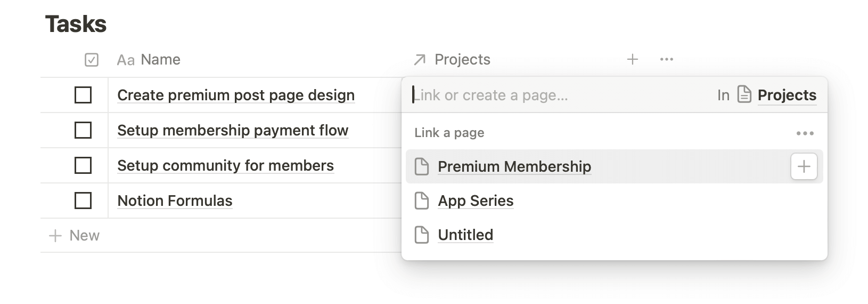This screenshot has width=868, height=304.
Task: Mark the Notion Formulas task as done
Action: [x=83, y=201]
